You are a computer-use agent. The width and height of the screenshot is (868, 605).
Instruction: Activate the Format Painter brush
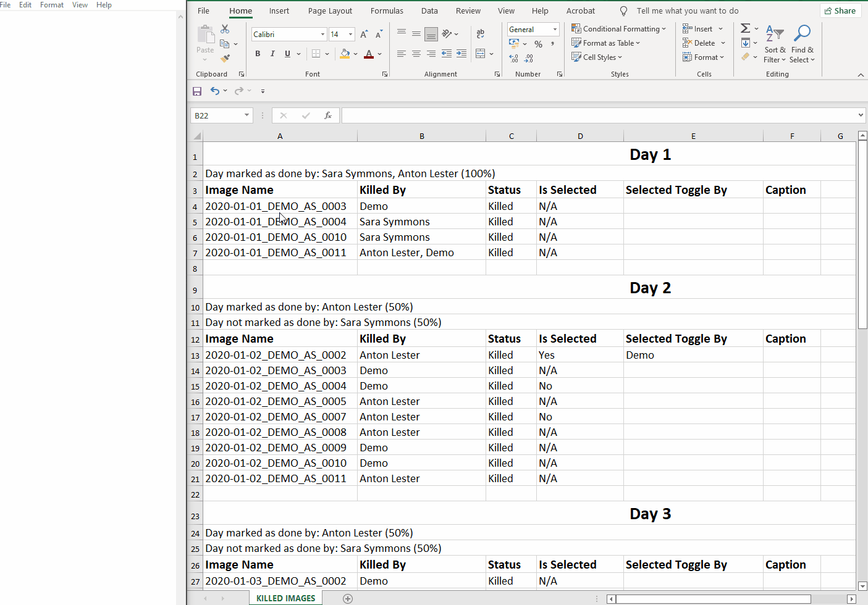pyautogui.click(x=225, y=58)
